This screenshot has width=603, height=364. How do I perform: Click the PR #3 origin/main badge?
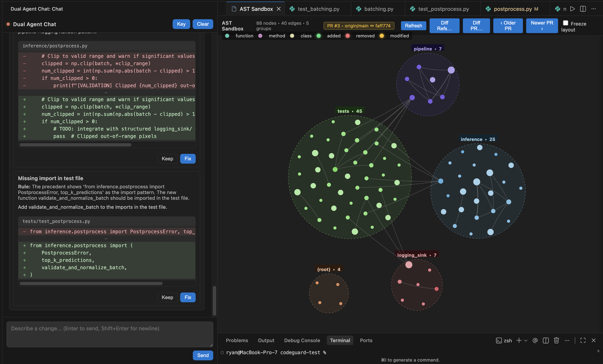click(359, 26)
